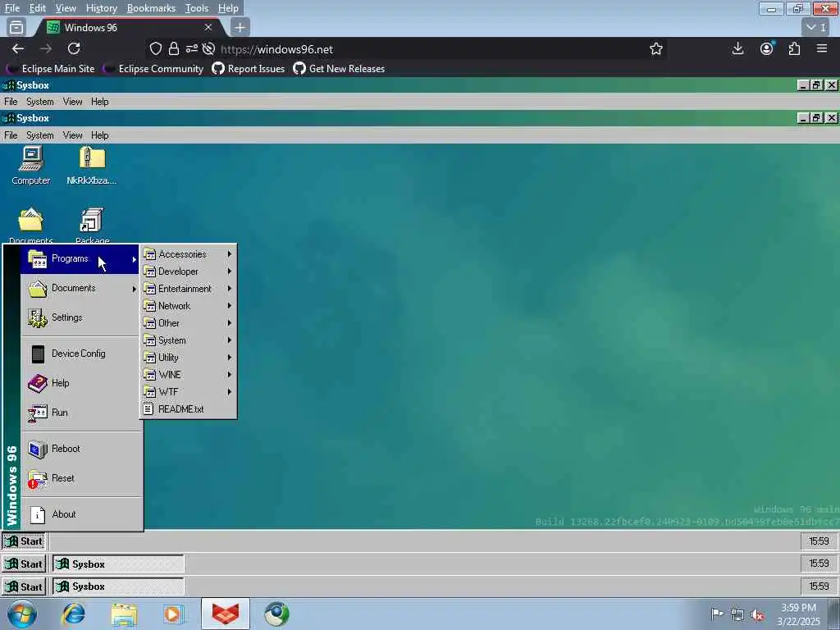Open the Firefox account icon
The width and height of the screenshot is (840, 630).
pos(767,48)
